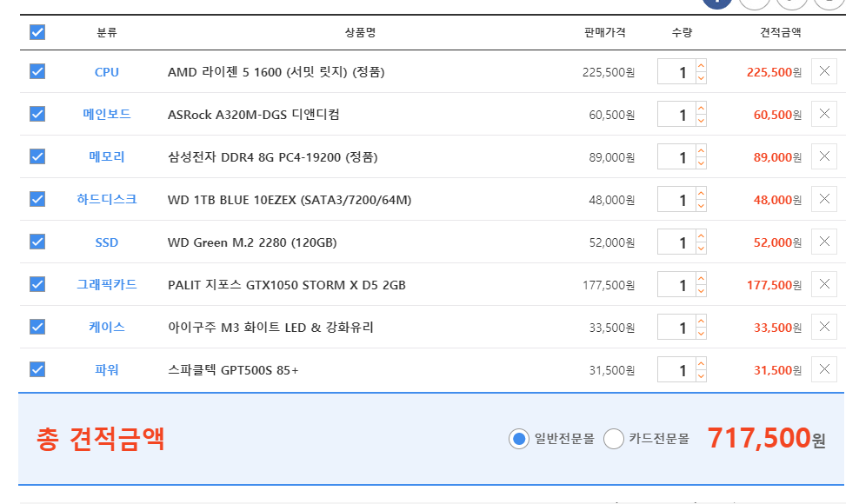The width and height of the screenshot is (859, 504).
Task: Increase SSD quantity with the up arrow
Action: [701, 236]
